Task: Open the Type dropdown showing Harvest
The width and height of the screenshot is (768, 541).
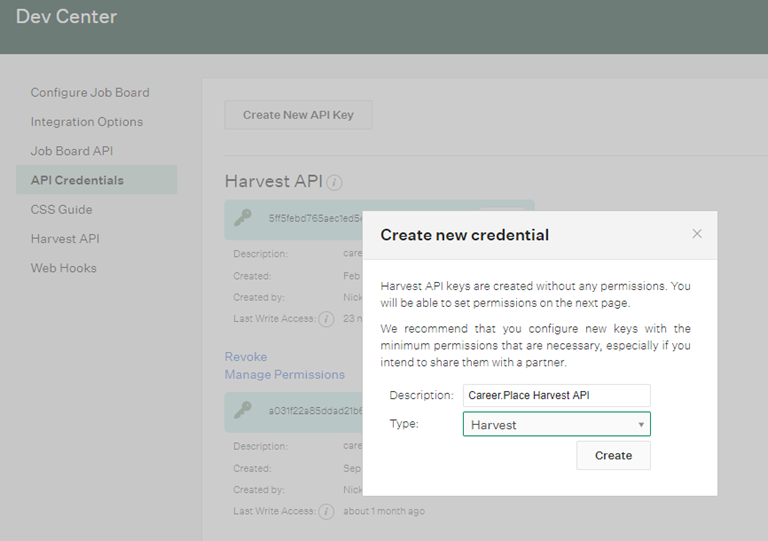Action: click(556, 424)
